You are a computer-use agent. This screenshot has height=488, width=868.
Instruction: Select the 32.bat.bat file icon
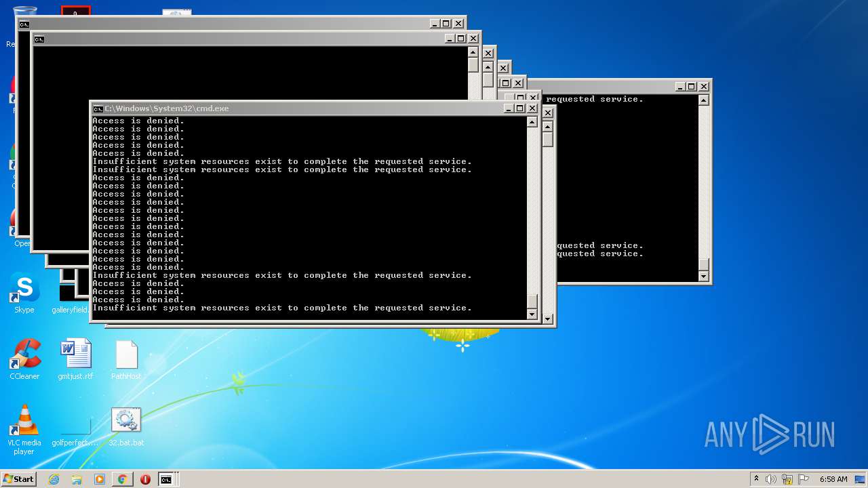(x=126, y=427)
